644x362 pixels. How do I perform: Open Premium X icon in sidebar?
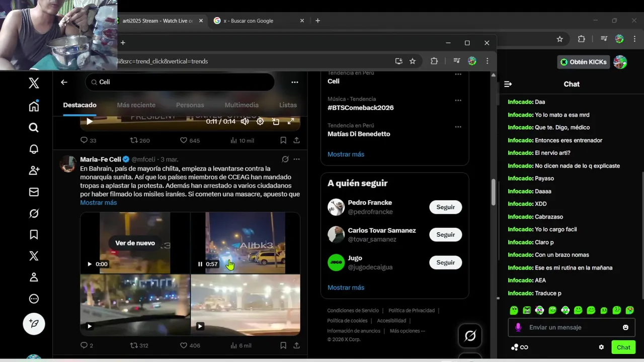pos(34,256)
